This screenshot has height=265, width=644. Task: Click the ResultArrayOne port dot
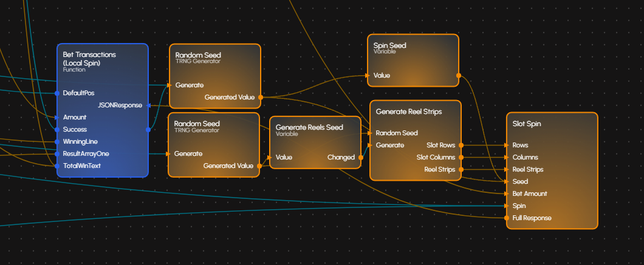tap(57, 154)
